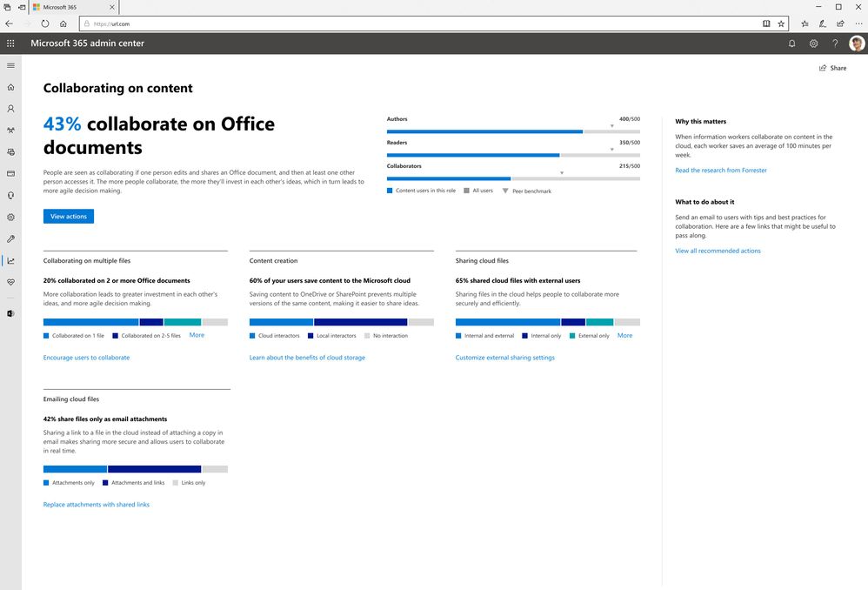868x590 pixels.
Task: Click the Readers progress bar
Action: tap(513, 155)
